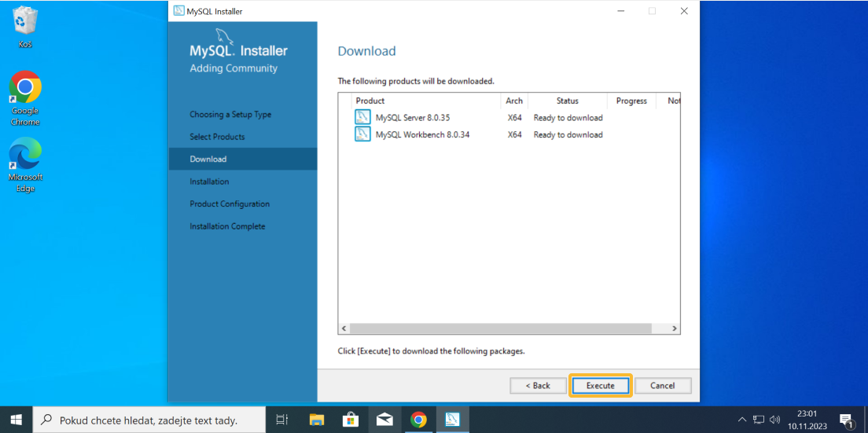Go to Choosing a Setup Type step

point(230,115)
